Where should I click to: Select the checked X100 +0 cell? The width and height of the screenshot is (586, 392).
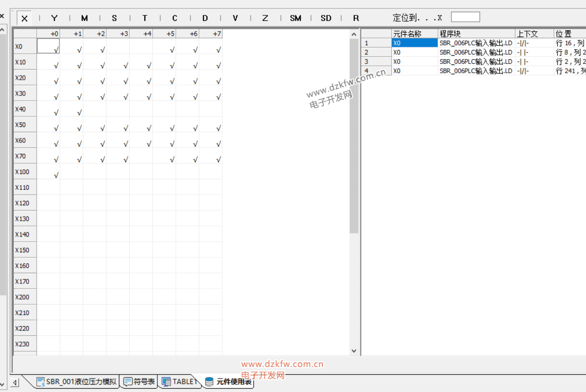tap(49, 172)
